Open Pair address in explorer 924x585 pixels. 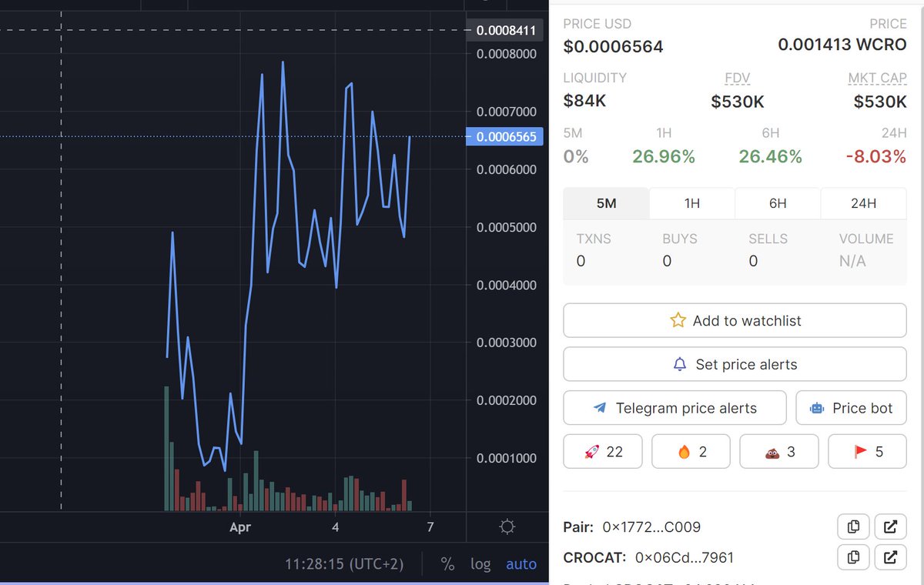pyautogui.click(x=890, y=527)
